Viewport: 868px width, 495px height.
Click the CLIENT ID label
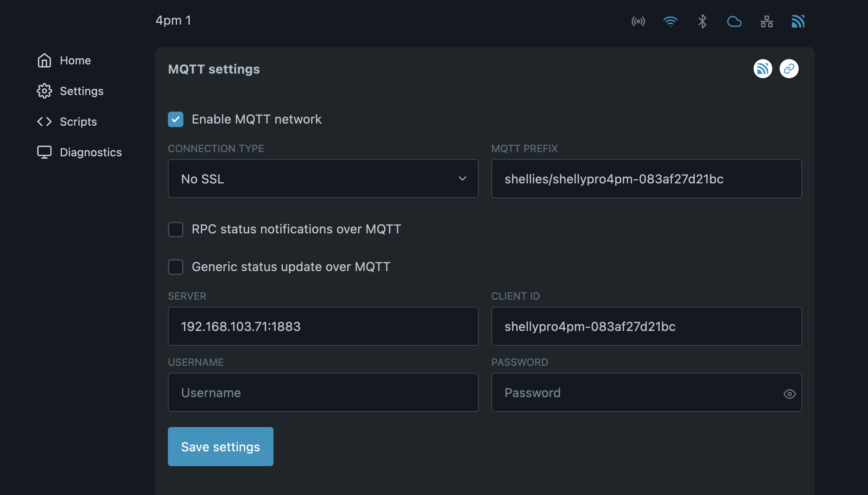click(x=515, y=296)
